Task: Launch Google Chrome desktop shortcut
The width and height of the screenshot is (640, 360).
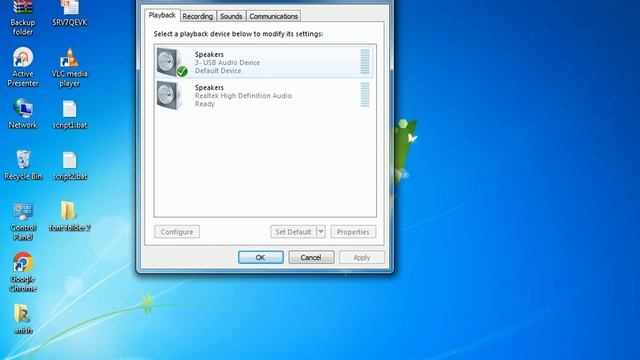Action: [x=23, y=272]
